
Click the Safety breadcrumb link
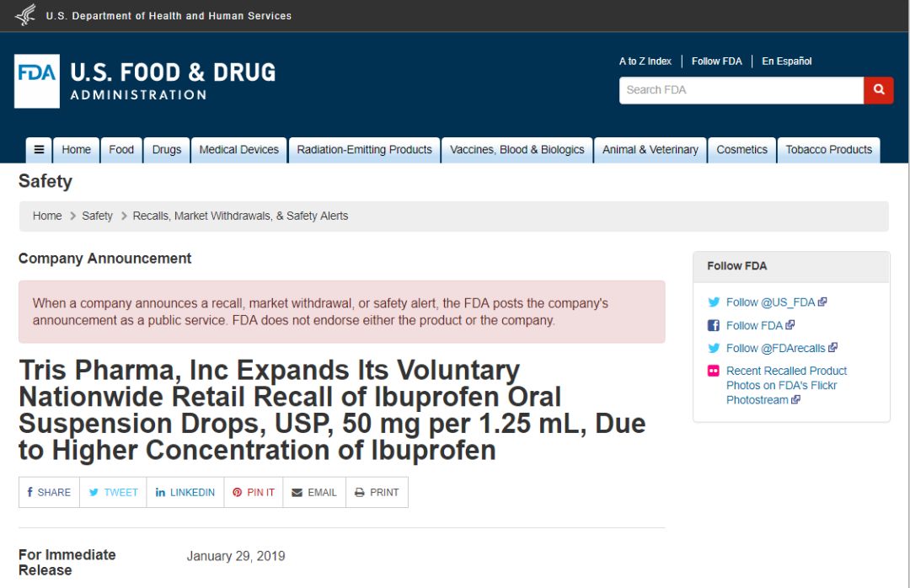pos(97,216)
